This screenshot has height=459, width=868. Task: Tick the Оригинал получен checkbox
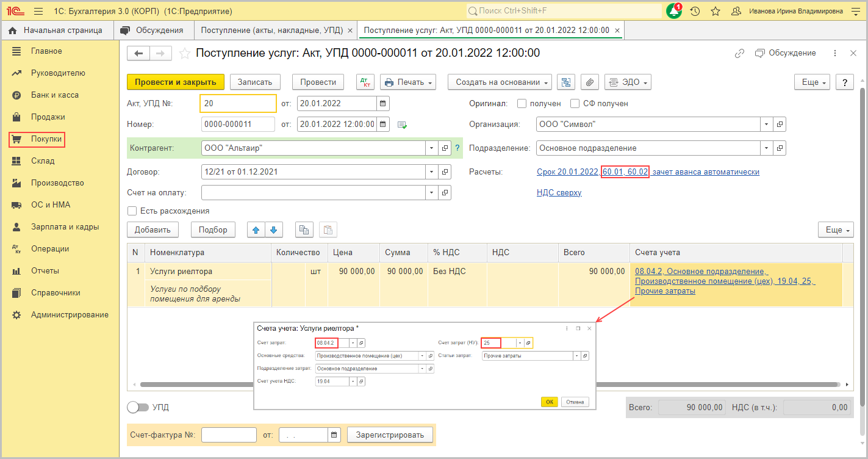click(x=522, y=104)
